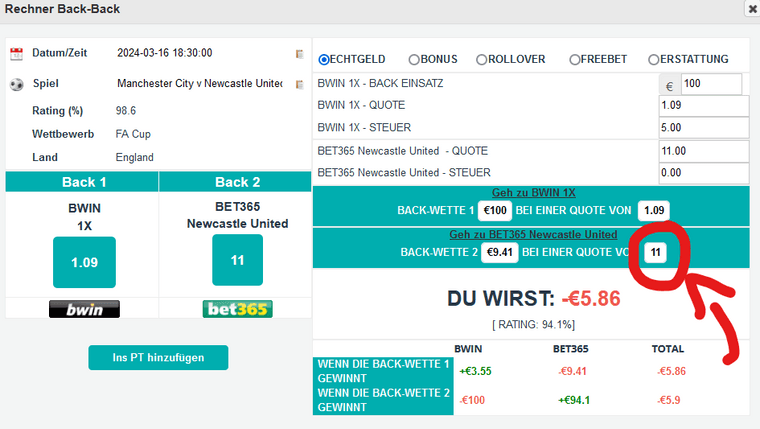
Task: Edit BET365 Newcastle United Steuer field
Action: [704, 173]
